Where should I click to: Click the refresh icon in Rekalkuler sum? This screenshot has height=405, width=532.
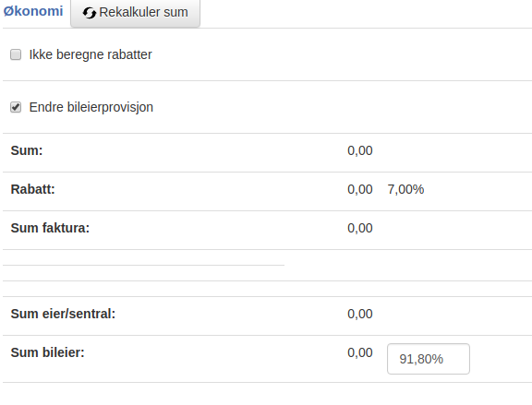(90, 13)
